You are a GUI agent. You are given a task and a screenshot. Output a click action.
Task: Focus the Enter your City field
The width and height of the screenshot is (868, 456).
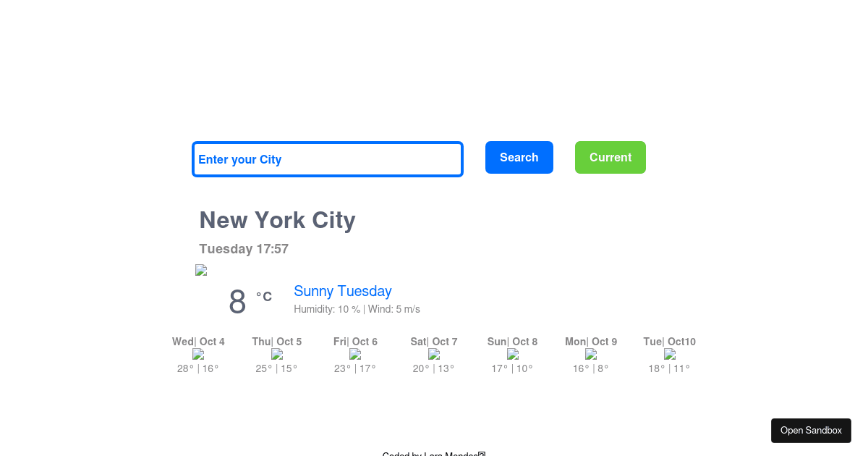tap(327, 159)
